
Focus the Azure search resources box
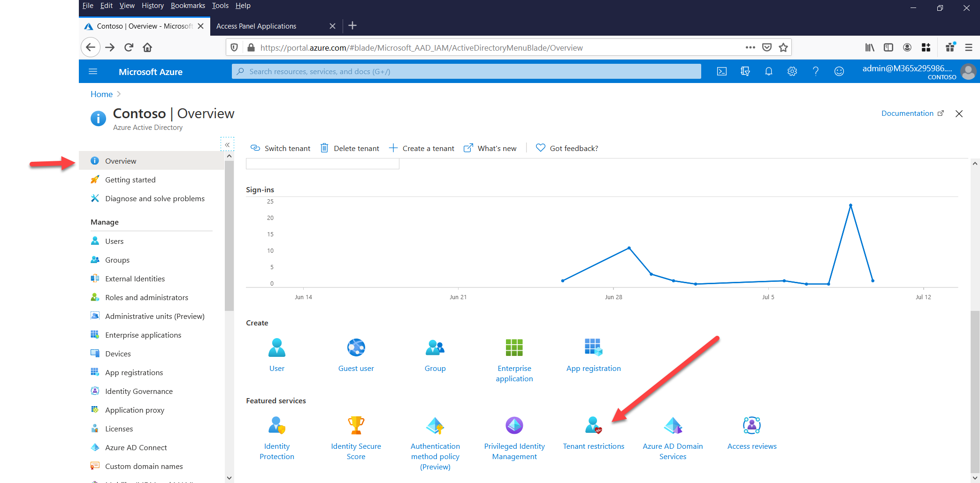pyautogui.click(x=466, y=71)
